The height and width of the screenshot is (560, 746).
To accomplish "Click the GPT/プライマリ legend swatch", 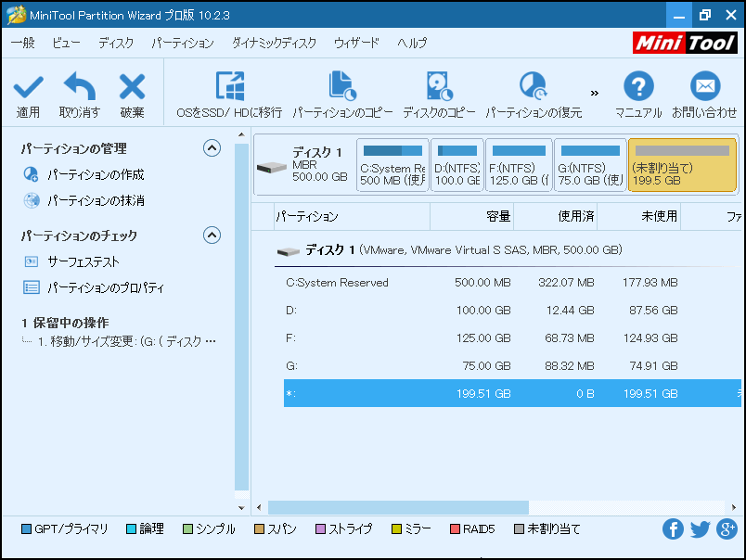I will pyautogui.click(x=27, y=528).
